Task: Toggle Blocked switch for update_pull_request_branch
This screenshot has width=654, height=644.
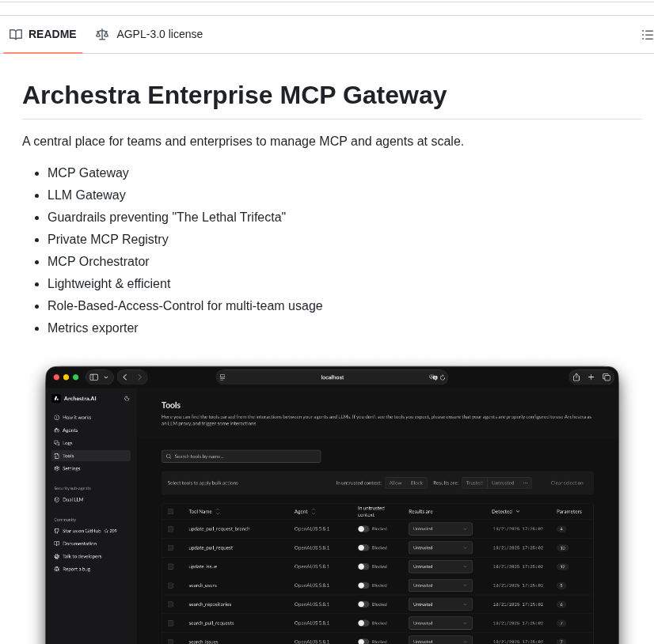Action: coord(362,528)
